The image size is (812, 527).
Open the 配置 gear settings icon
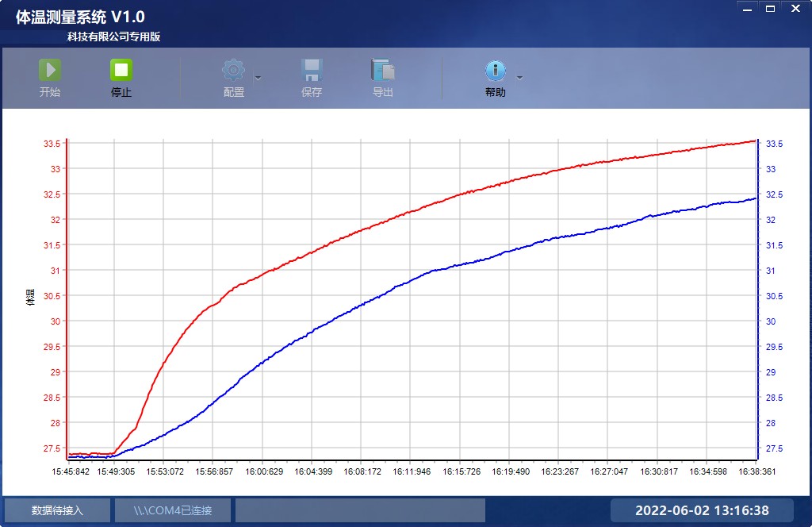click(x=234, y=69)
